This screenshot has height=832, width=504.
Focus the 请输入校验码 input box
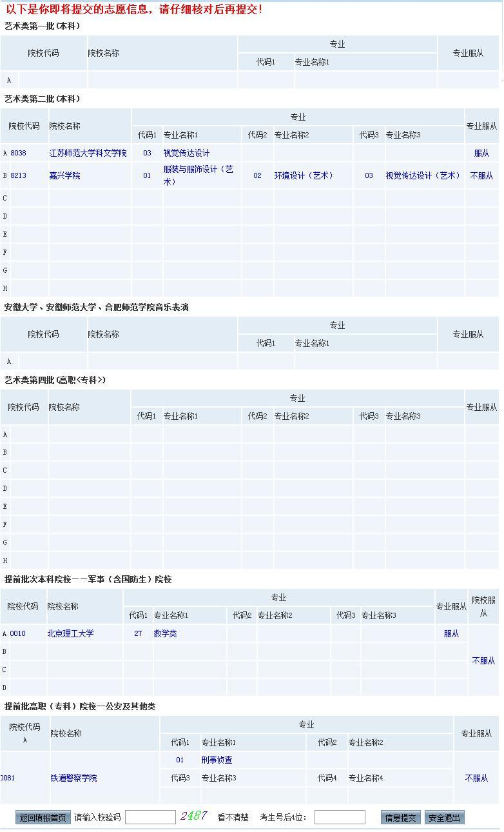click(x=150, y=818)
